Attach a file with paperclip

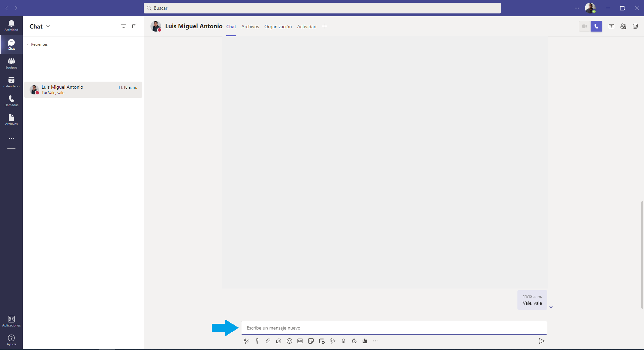[x=268, y=341]
